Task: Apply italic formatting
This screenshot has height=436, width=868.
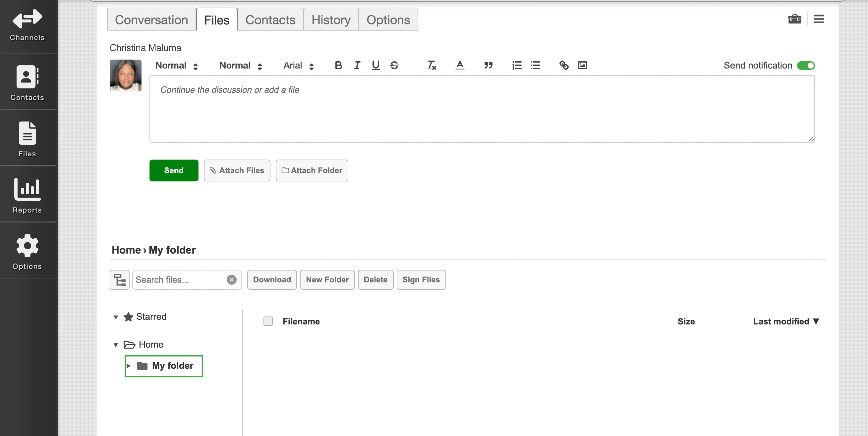Action: 357,65
